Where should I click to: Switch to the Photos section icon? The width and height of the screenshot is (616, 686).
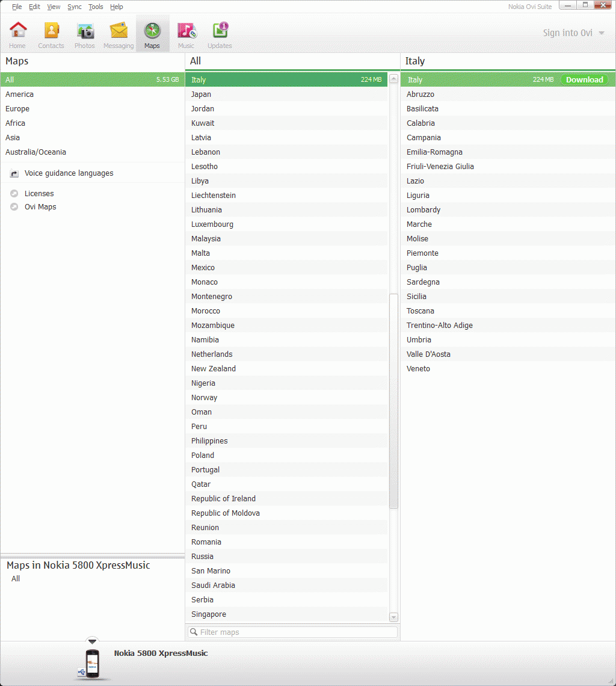[85, 30]
